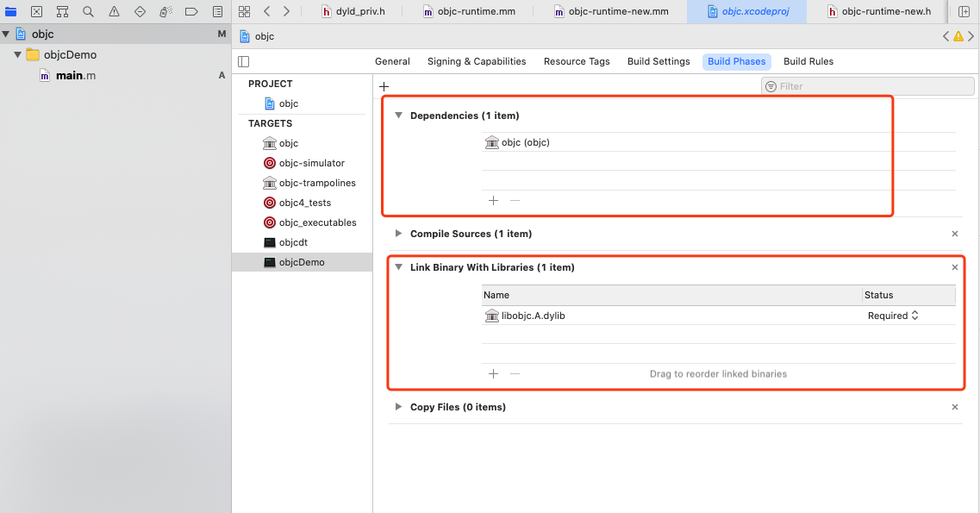Remove selected library with the minus button
Screen dimensions: 980x513
(x=515, y=373)
